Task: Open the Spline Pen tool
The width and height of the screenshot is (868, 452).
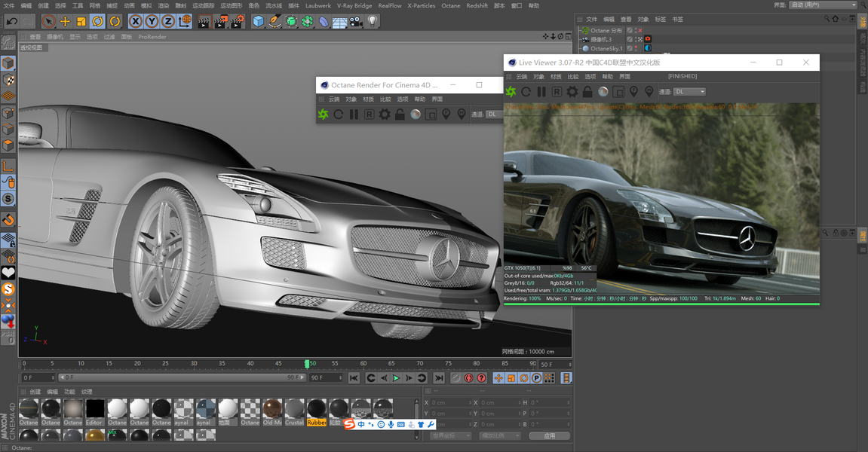Action: click(275, 22)
